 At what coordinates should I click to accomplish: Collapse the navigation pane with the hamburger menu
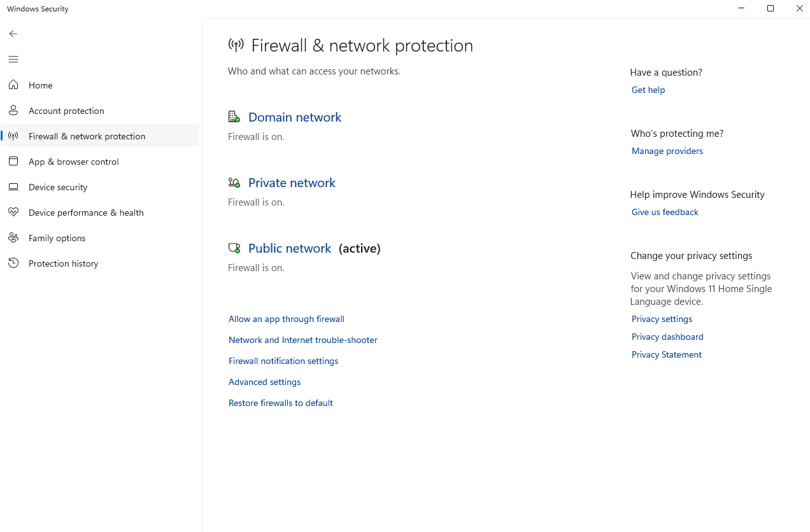click(13, 59)
